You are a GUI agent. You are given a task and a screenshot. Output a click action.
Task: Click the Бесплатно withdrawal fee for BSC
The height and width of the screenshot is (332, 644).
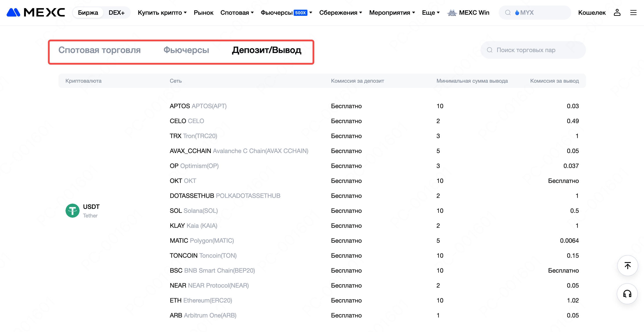click(x=563, y=270)
